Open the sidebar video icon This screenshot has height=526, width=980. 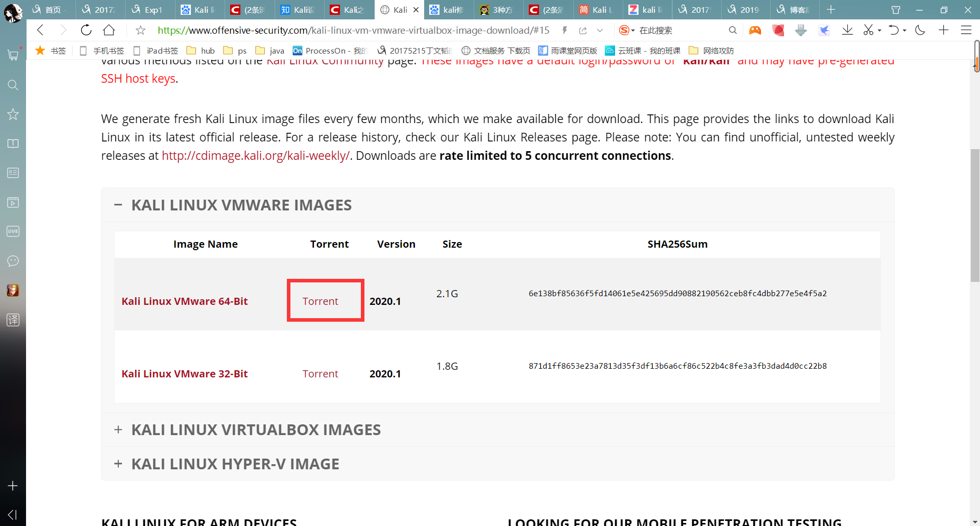13,202
